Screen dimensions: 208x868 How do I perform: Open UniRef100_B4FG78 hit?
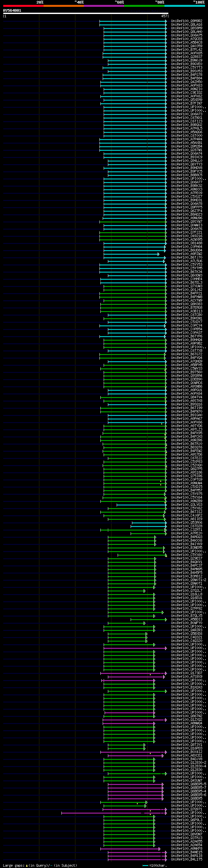187,75
